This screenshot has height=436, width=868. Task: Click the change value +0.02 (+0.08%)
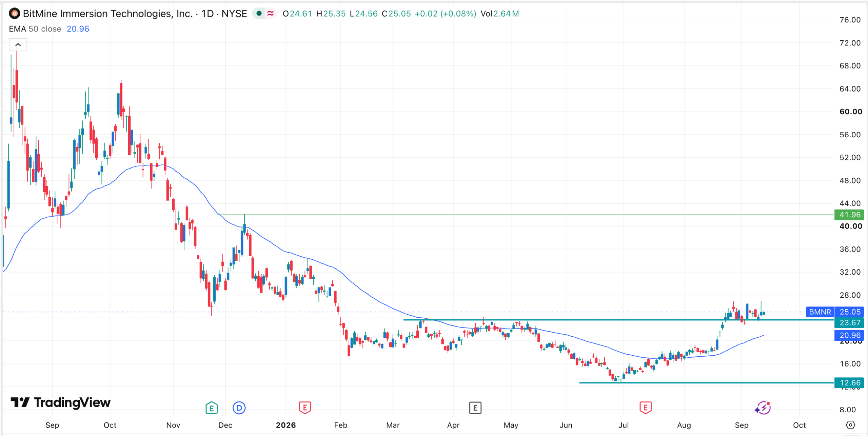445,14
